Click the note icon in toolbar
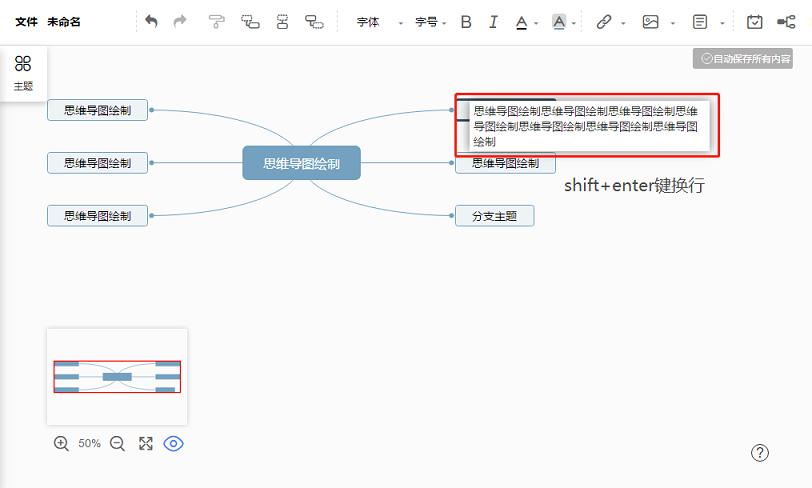The width and height of the screenshot is (812, 488). click(x=700, y=22)
